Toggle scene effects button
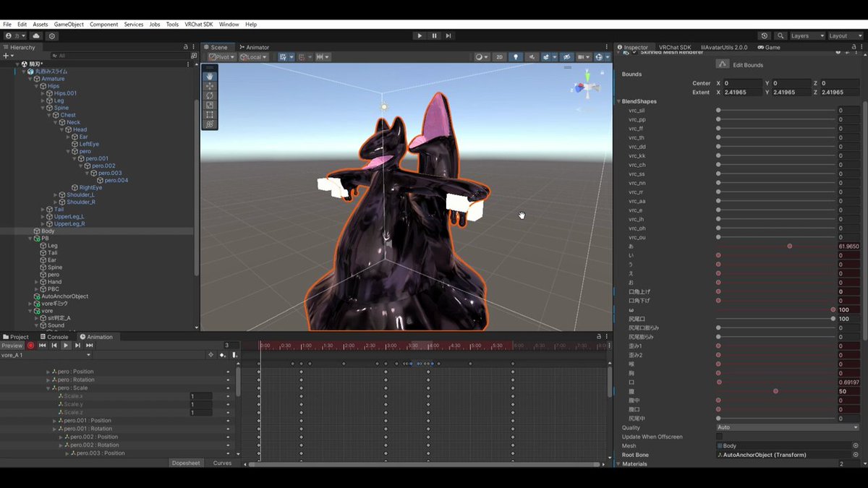 click(x=548, y=57)
